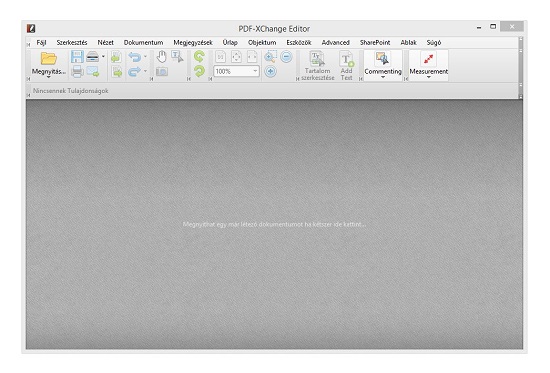550x373 pixels.
Task: Click the 'Megnyithat egy már létező dokumentumot' hint
Action: (274, 224)
